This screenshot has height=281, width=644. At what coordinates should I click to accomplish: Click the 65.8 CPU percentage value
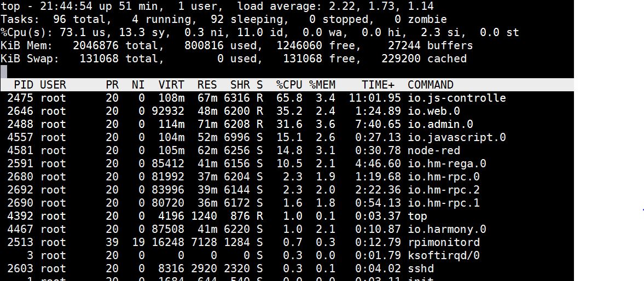pyautogui.click(x=289, y=98)
